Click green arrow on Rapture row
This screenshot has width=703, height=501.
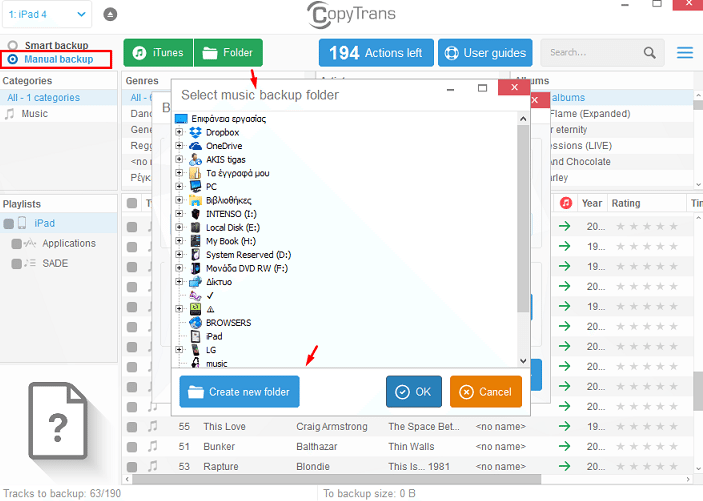(564, 466)
